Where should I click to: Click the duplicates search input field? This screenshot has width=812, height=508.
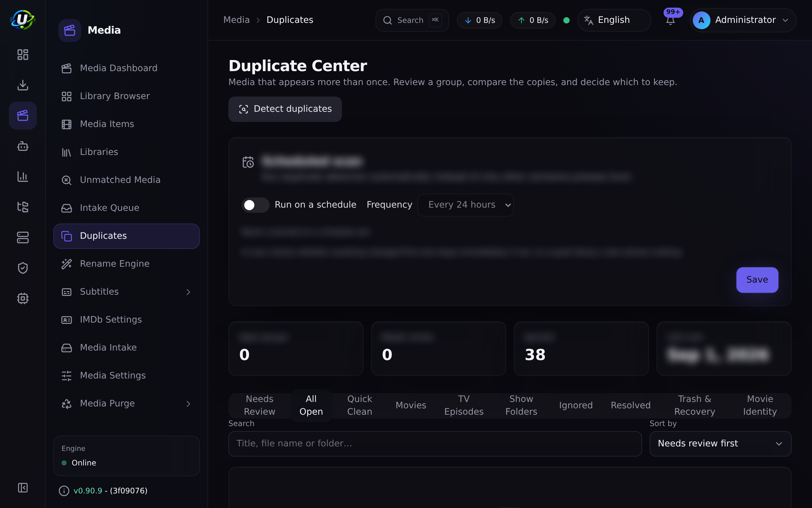435,444
